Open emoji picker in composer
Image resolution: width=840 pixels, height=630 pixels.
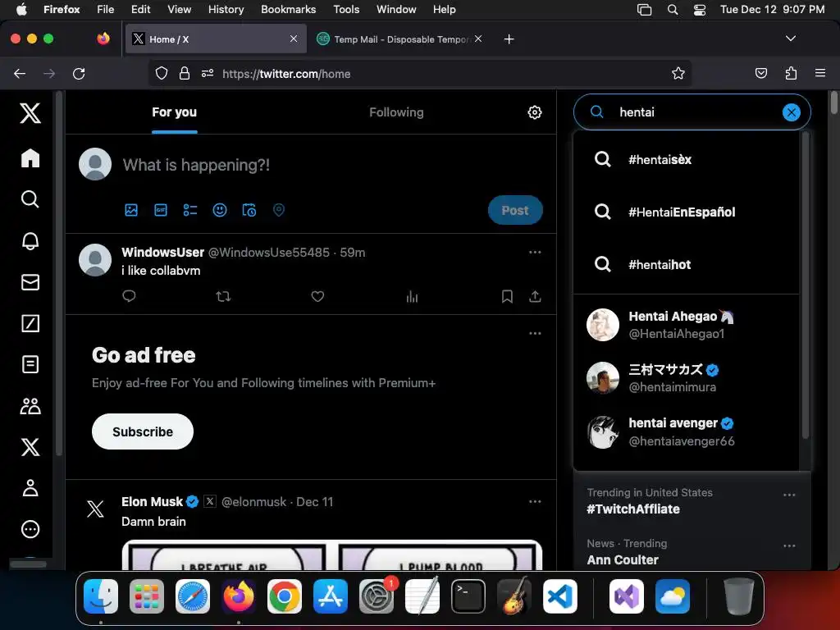click(220, 210)
